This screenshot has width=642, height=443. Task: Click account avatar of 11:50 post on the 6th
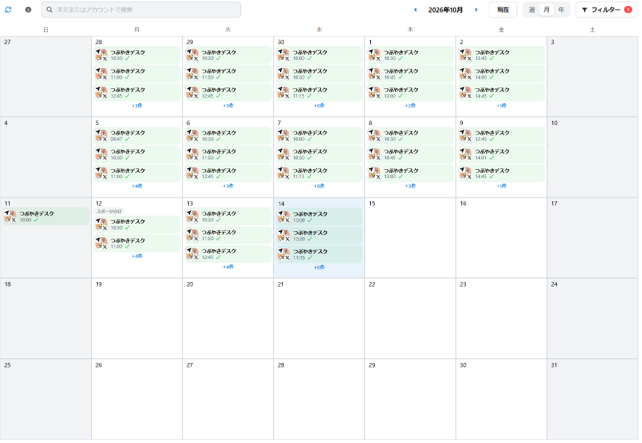tap(192, 154)
